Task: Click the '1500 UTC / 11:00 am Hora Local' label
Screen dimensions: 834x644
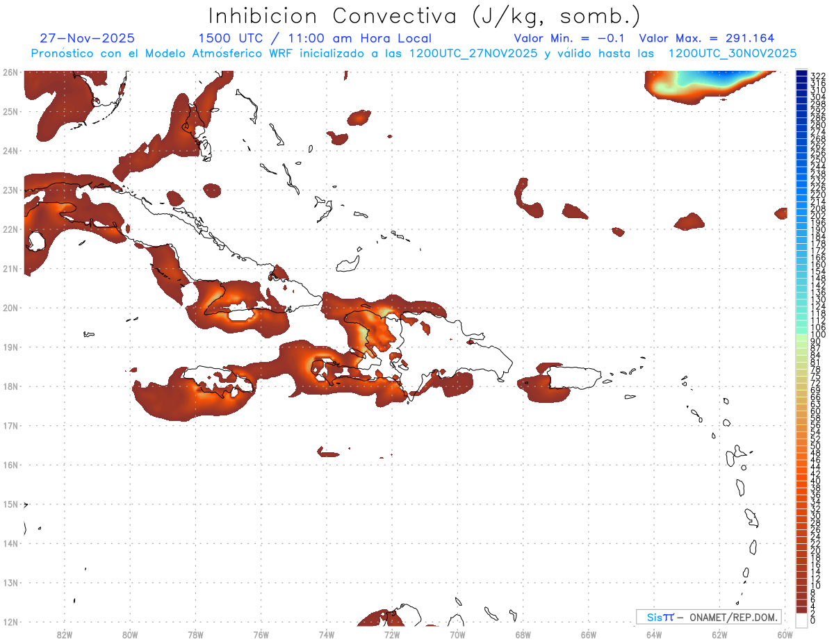Action: (x=315, y=38)
